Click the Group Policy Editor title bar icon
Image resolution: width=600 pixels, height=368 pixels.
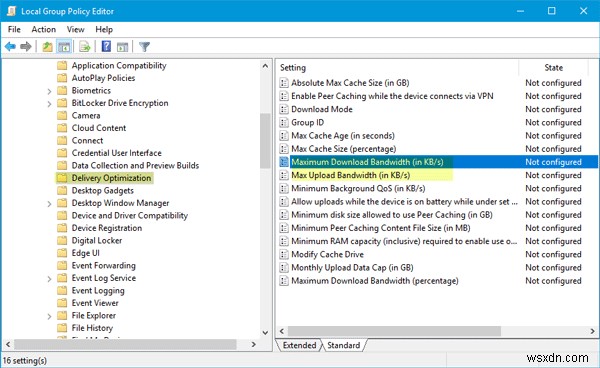pyautogui.click(x=11, y=11)
